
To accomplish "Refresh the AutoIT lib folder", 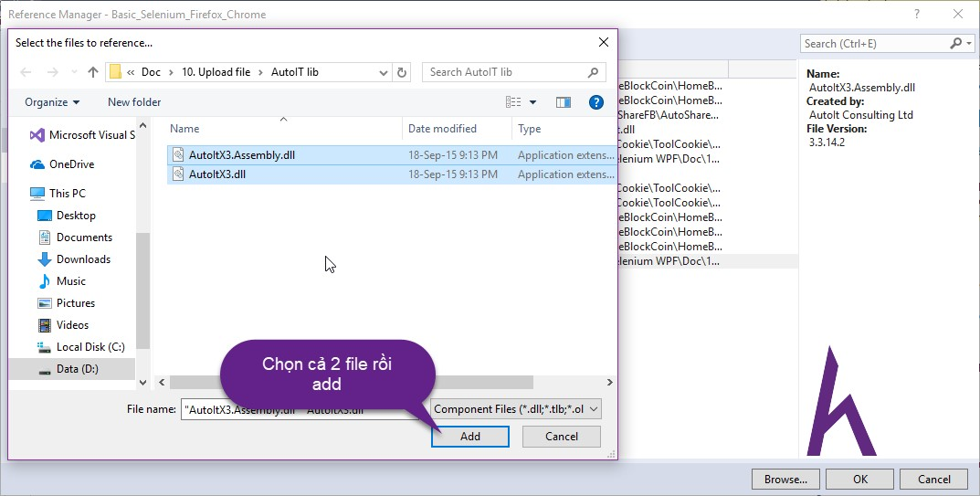I will click(x=402, y=72).
